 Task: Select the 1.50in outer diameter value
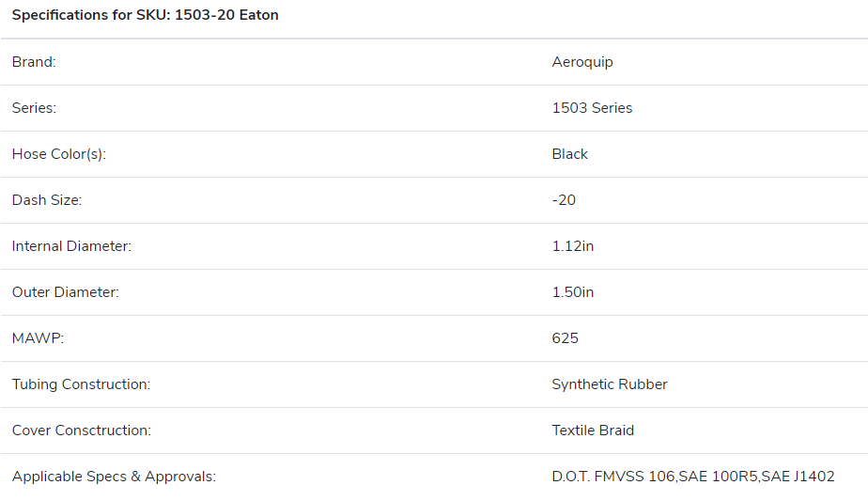(572, 291)
